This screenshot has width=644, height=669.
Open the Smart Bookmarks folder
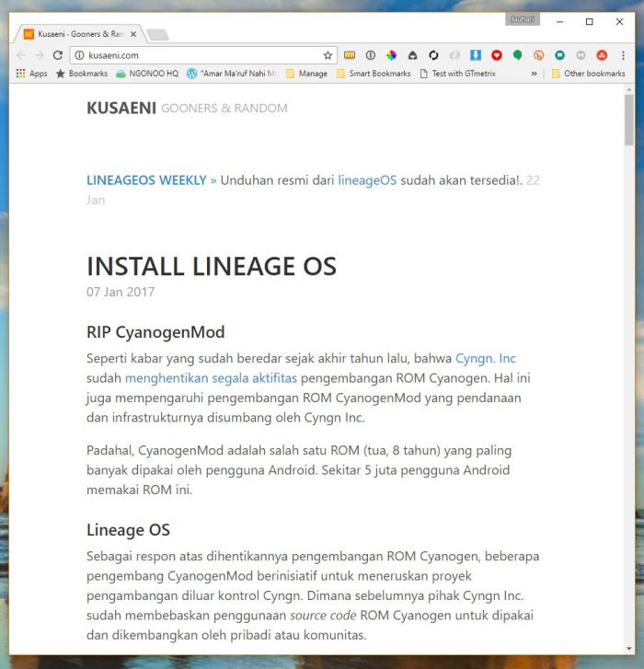tap(374, 74)
